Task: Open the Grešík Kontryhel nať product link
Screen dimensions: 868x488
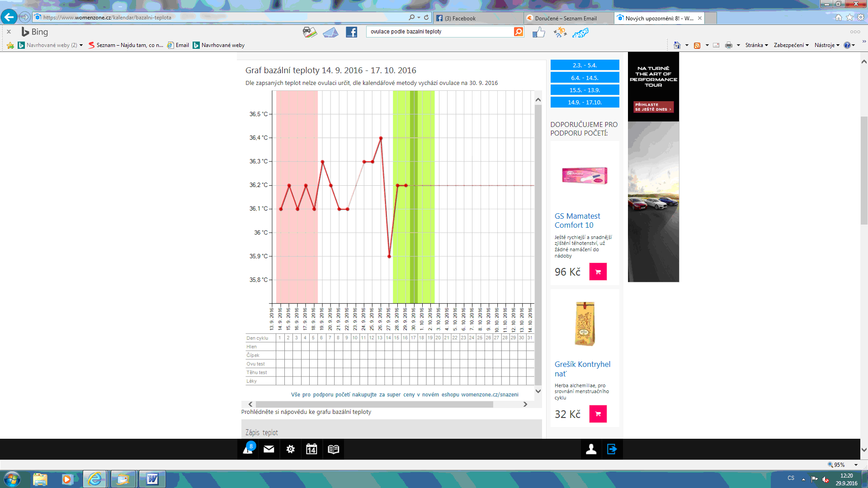Action: (x=582, y=369)
